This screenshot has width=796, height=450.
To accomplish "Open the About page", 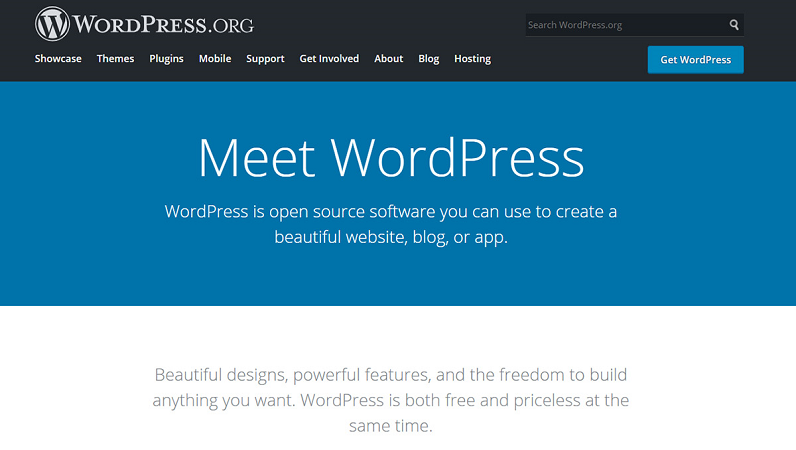I will pyautogui.click(x=388, y=59).
